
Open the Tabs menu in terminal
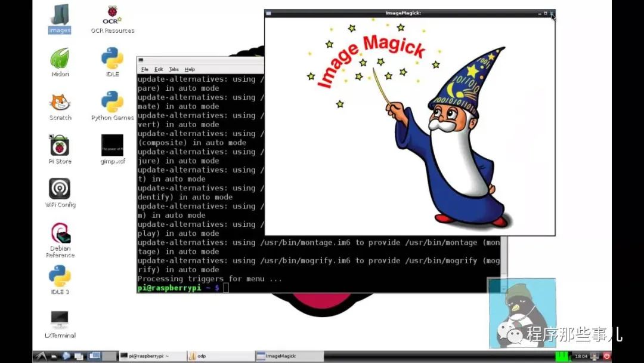pos(174,69)
